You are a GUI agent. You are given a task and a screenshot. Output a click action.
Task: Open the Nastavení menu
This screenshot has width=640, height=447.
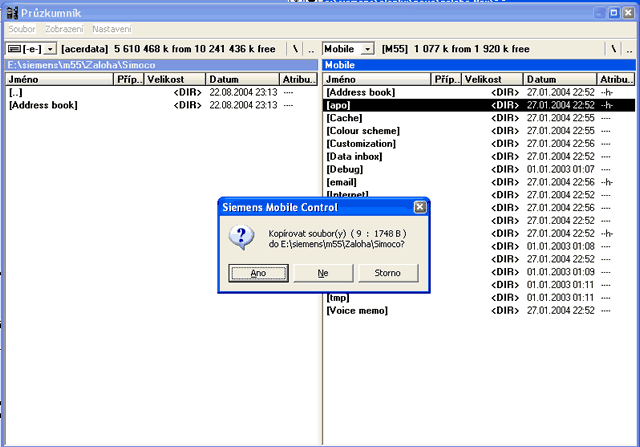pos(112,29)
